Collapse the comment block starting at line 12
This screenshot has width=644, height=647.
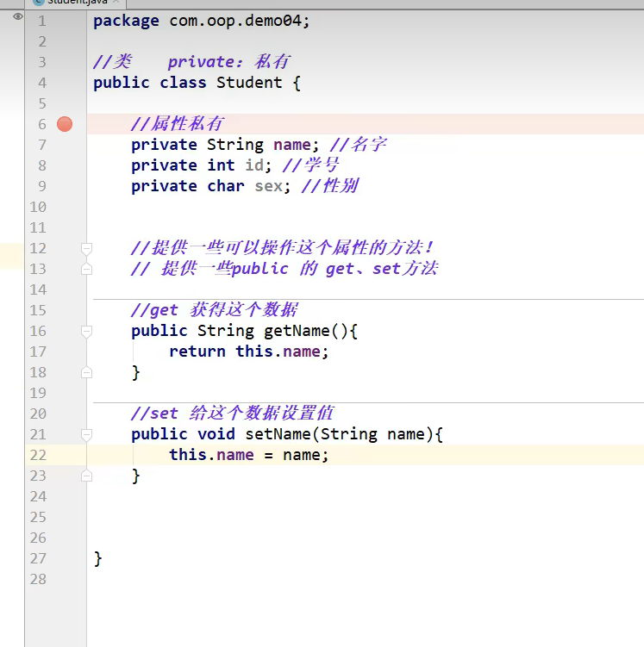pyautogui.click(x=86, y=249)
